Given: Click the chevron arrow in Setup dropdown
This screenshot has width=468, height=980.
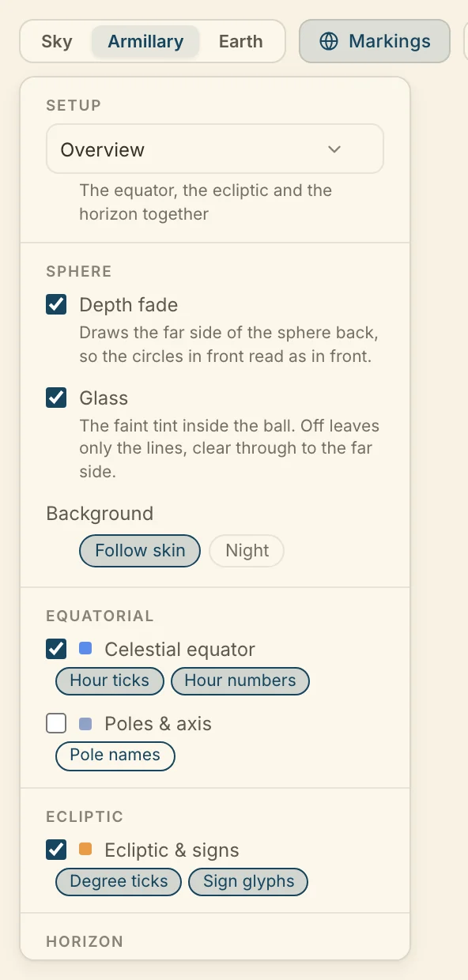Looking at the screenshot, I should (x=334, y=149).
